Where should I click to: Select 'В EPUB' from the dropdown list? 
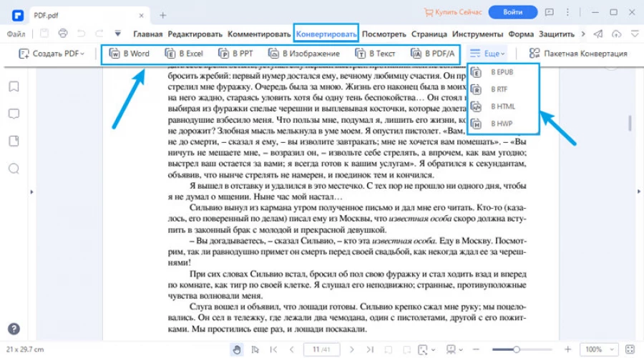click(502, 72)
